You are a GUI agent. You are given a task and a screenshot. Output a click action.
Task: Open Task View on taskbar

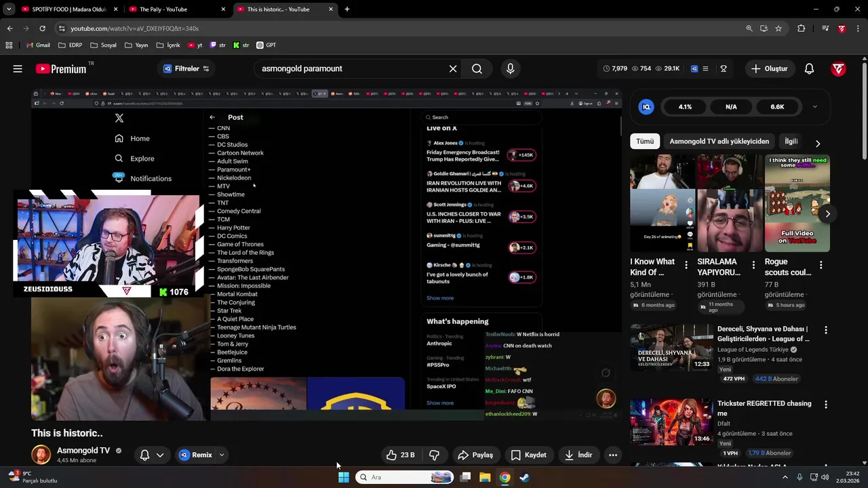pos(465,477)
